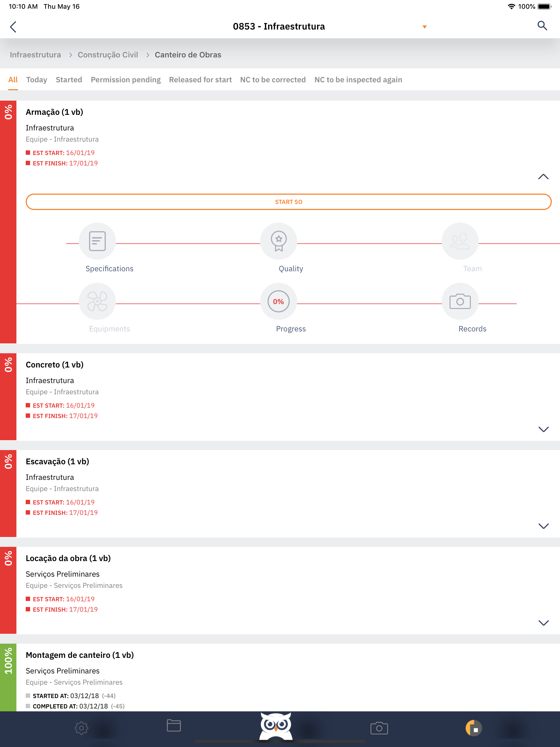Screen dimensions: 560x747
Task: Tap the search magnifier icon
Action: (542, 26)
